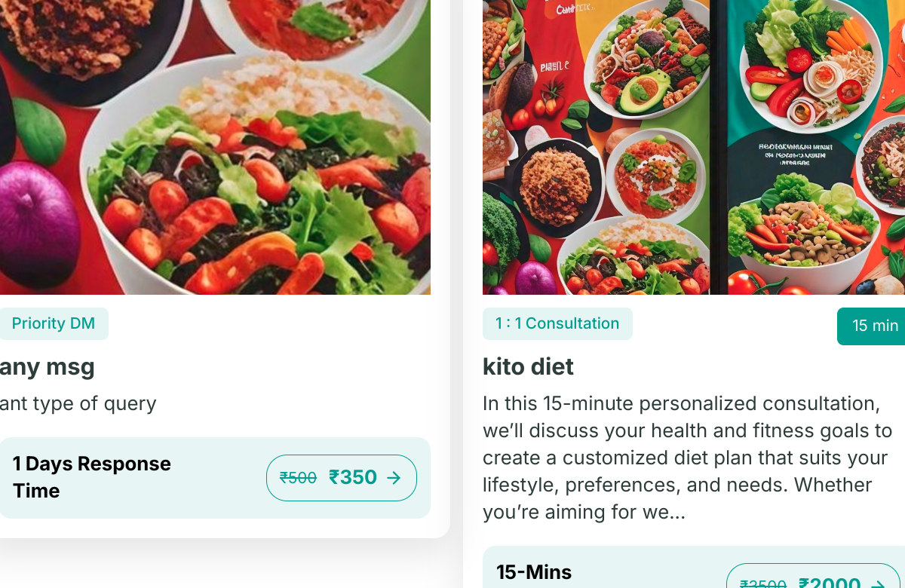Click the arrow icon beside ₹2000

point(877,584)
